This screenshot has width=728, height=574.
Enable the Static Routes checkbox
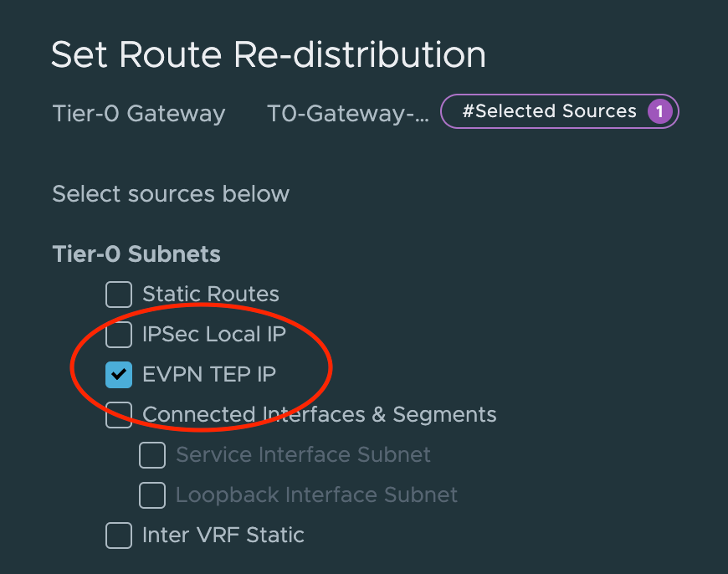point(119,295)
